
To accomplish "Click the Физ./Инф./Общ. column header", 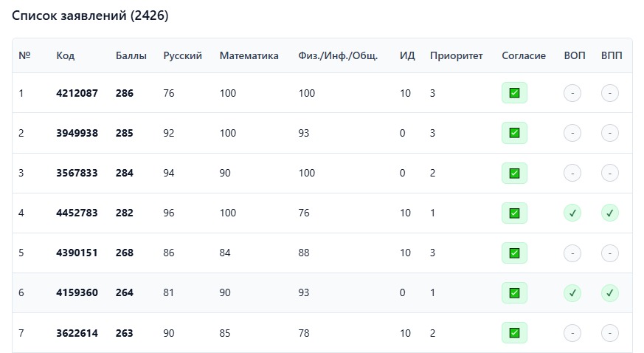I will [x=338, y=56].
